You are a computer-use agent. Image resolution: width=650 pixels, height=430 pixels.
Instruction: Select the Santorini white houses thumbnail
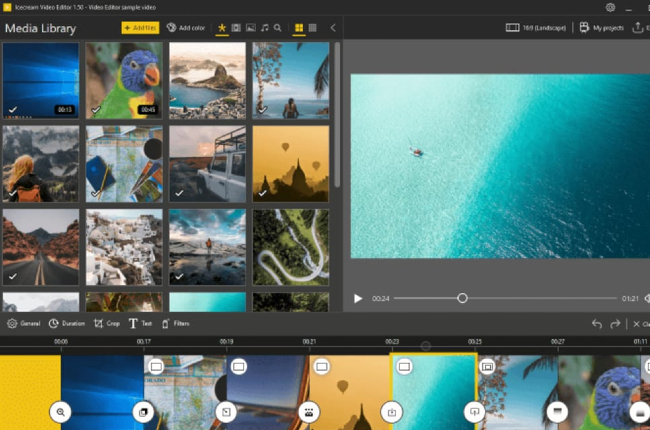(x=124, y=247)
